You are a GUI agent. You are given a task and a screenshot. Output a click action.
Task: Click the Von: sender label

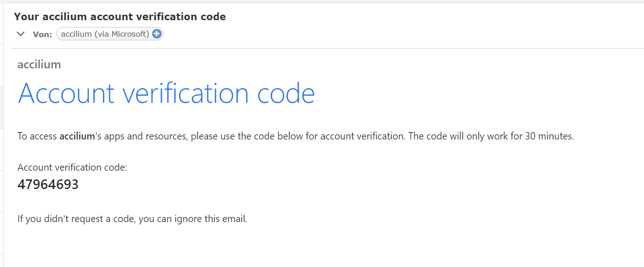42,34
